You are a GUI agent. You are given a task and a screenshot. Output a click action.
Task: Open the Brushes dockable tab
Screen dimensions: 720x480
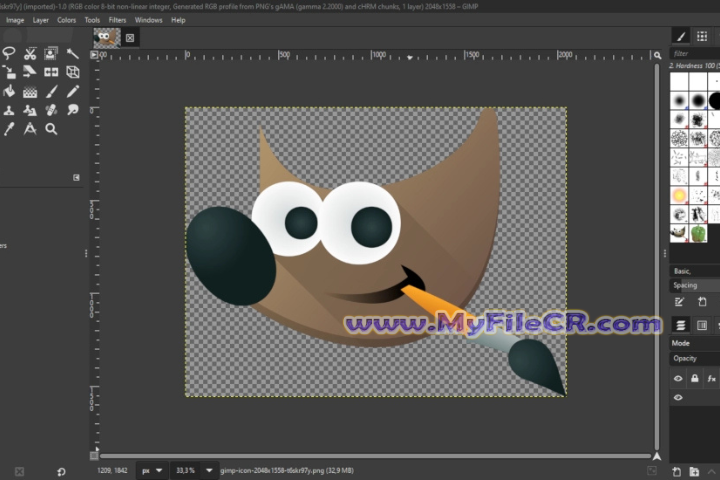click(x=681, y=36)
